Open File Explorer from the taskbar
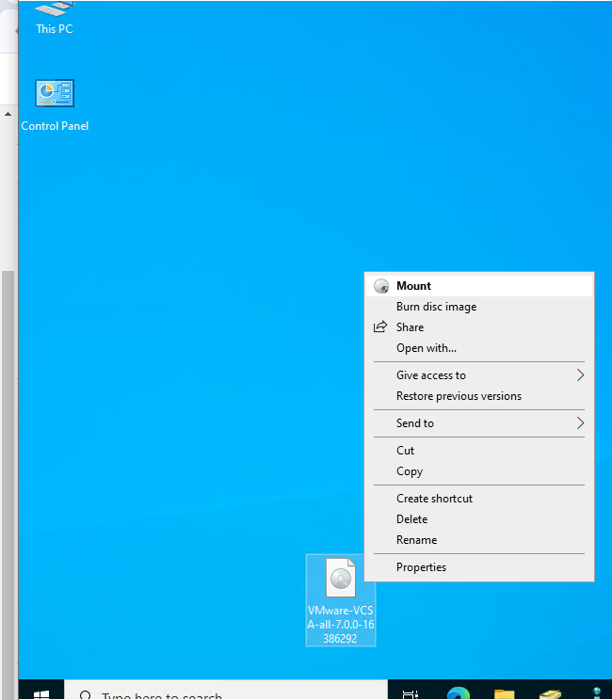Image resolution: width=612 pixels, height=700 pixels. pyautogui.click(x=506, y=694)
